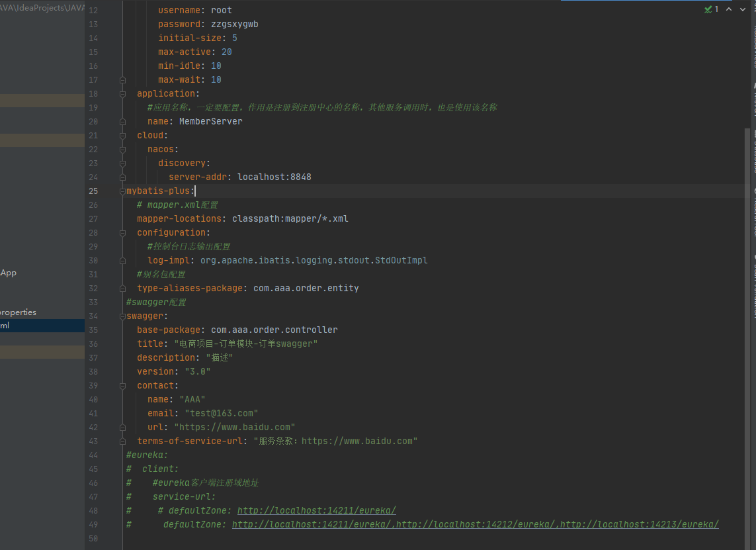This screenshot has height=550, width=756.
Task: Click the editor vertical scrollbar thumb
Action: click(747, 338)
